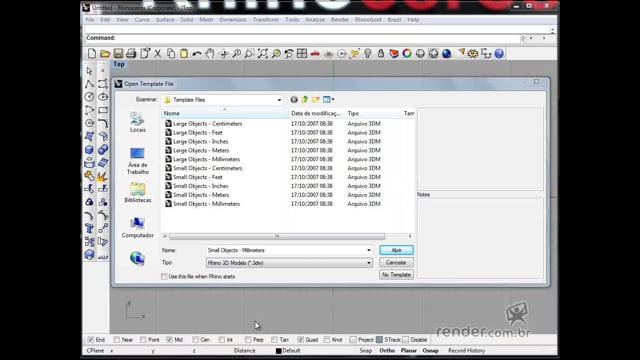Click the padlock Lock icon

coord(381,53)
